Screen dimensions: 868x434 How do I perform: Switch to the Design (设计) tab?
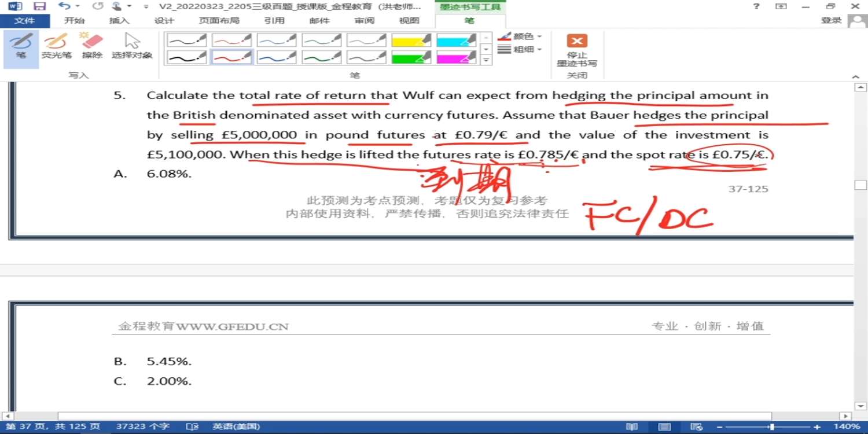[164, 21]
